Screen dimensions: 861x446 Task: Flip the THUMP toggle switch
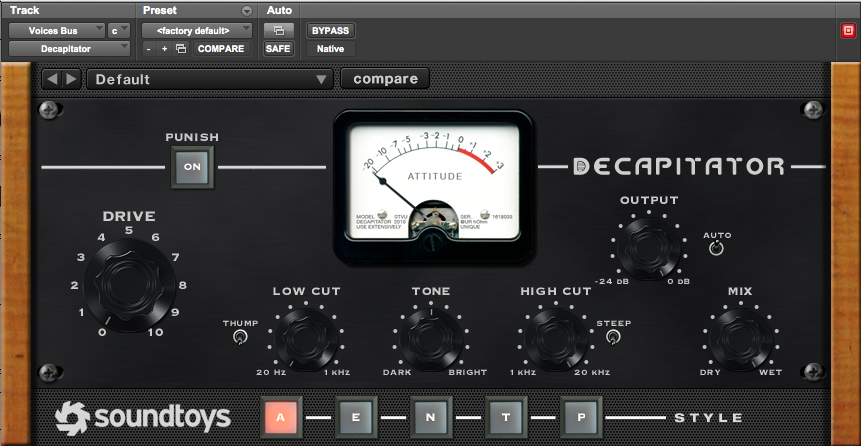tap(240, 337)
